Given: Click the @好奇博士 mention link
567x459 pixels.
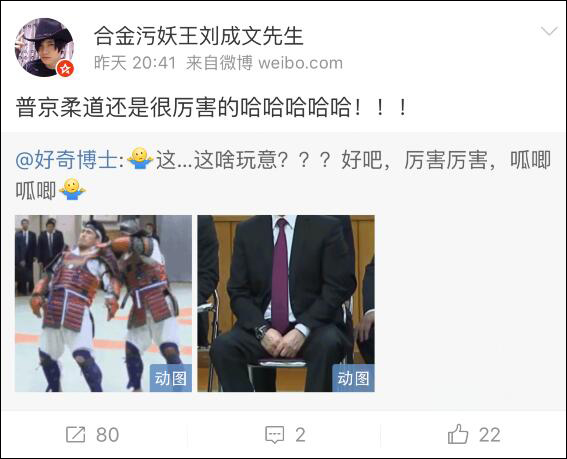Looking at the screenshot, I should [67, 160].
